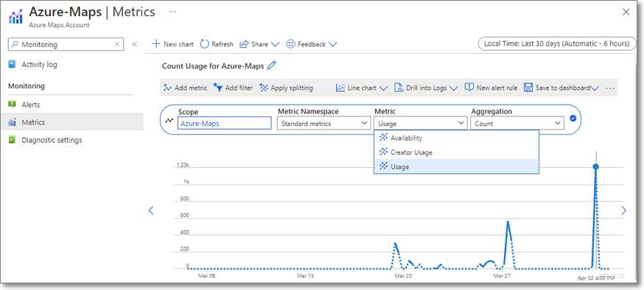This screenshot has width=644, height=290.
Task: Select Metrics in the sidebar
Action: [x=72, y=122]
